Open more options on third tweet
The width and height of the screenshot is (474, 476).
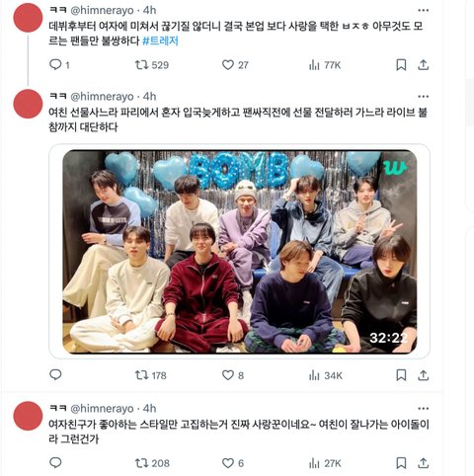(423, 409)
